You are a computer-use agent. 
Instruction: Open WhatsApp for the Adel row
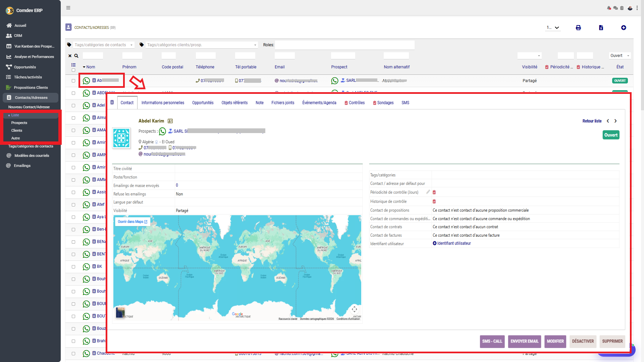click(86, 106)
